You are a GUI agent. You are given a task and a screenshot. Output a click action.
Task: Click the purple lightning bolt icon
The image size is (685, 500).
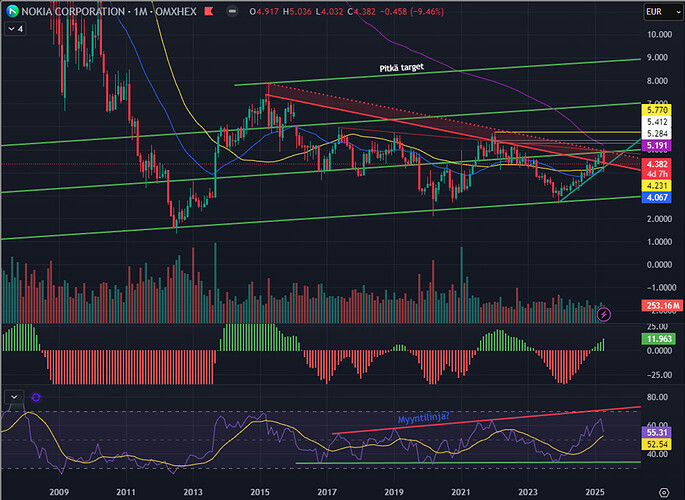tap(604, 315)
